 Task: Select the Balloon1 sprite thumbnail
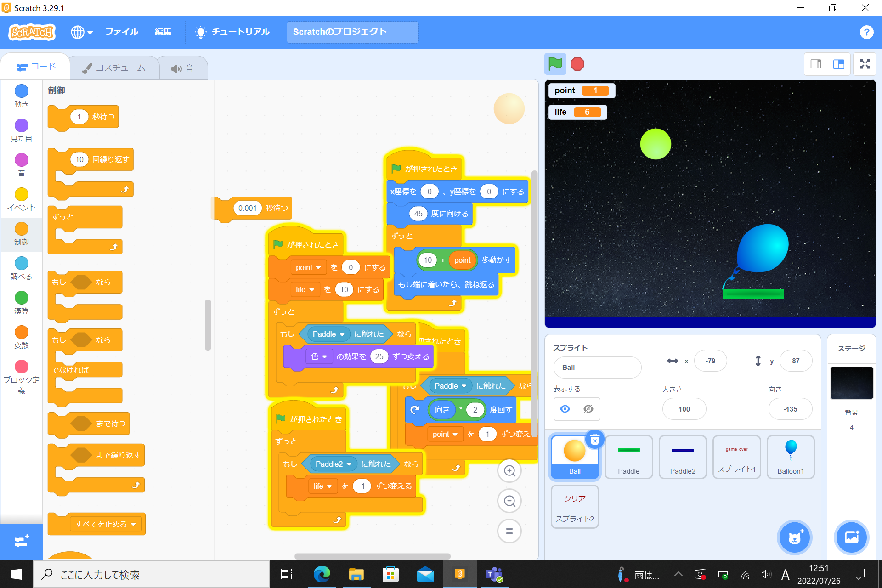[790, 457]
